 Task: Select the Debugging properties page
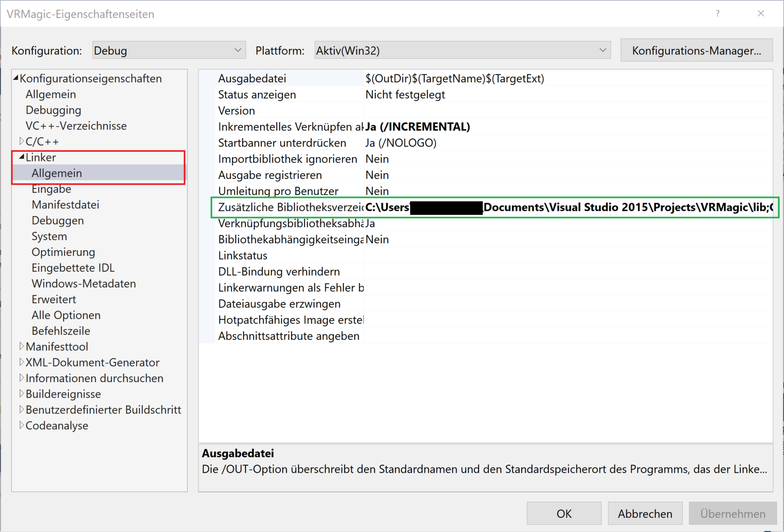click(53, 110)
